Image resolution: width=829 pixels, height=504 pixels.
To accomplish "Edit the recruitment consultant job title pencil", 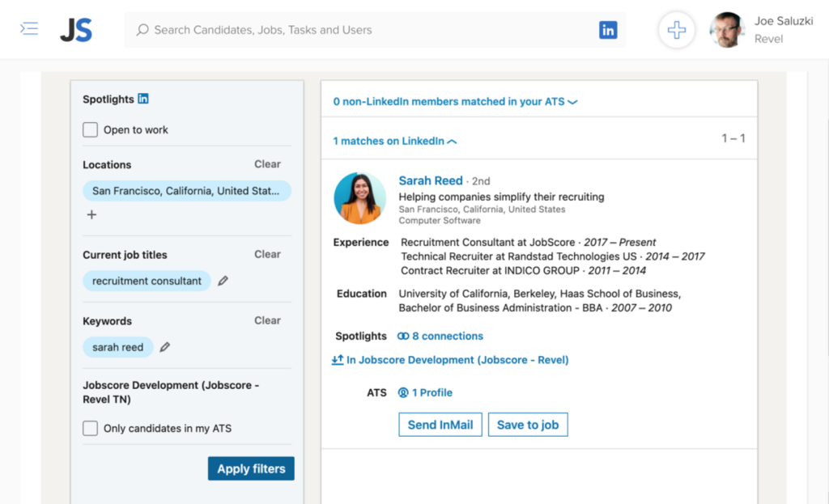I will (223, 281).
